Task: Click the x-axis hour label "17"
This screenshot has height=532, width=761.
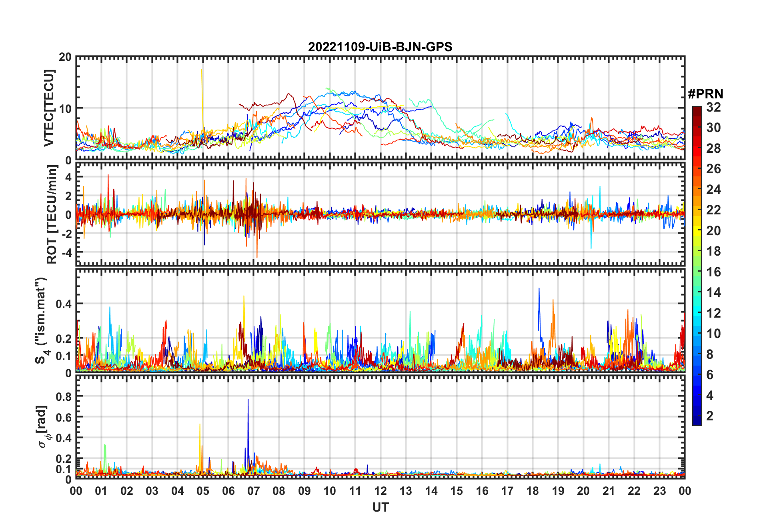Action: (x=507, y=491)
